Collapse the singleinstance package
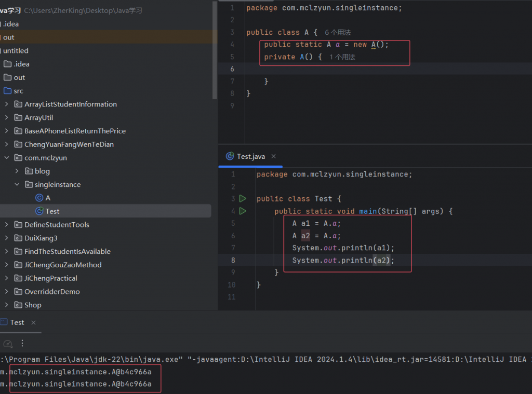 (17, 184)
